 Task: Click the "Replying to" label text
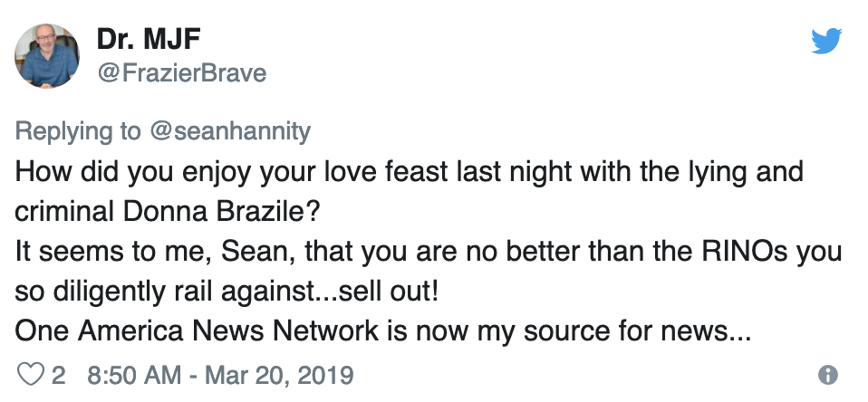click(x=78, y=131)
